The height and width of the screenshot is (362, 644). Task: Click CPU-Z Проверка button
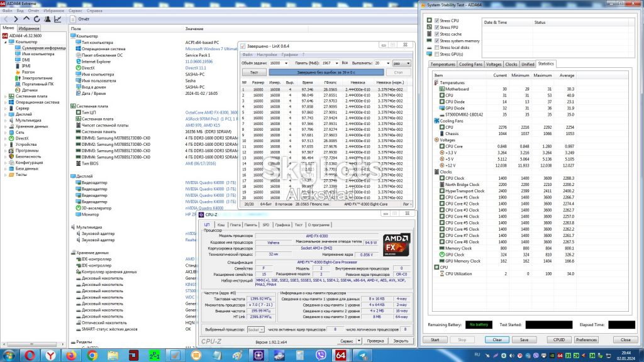[375, 341]
